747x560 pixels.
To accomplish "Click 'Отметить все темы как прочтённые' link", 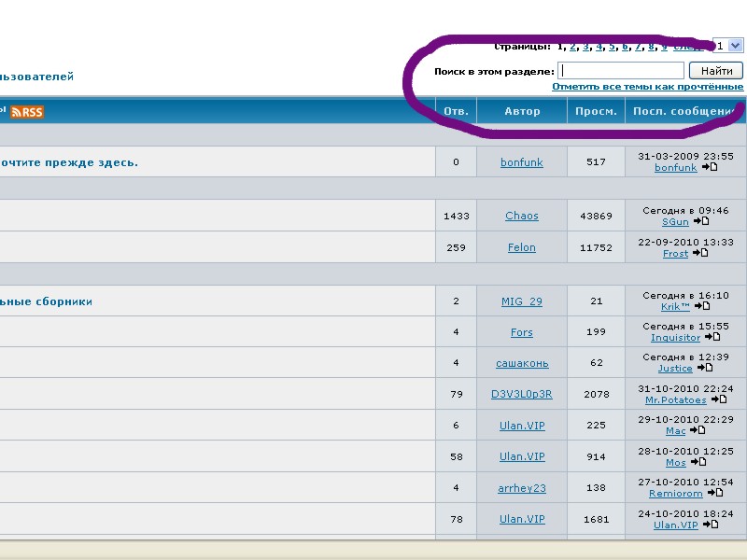I will 647,87.
